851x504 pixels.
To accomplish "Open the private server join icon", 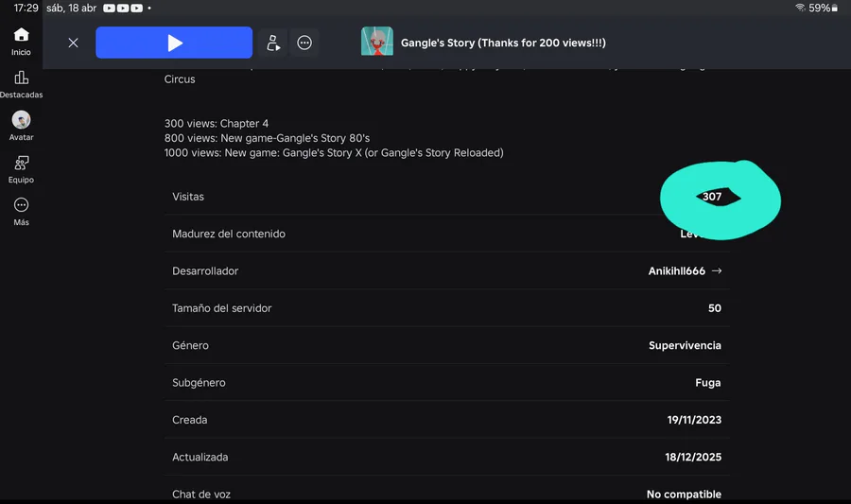I will click(x=273, y=43).
